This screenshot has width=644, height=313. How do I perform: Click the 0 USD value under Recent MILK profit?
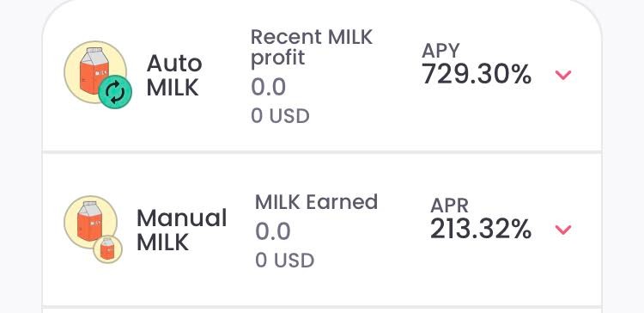pos(280,116)
